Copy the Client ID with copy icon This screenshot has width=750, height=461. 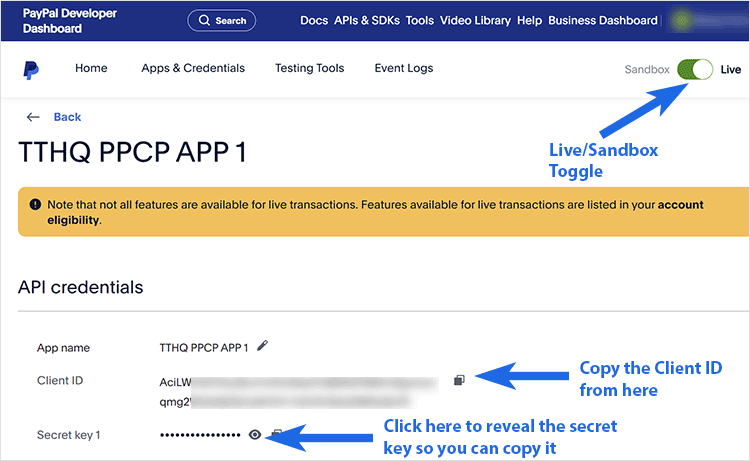coord(459,380)
